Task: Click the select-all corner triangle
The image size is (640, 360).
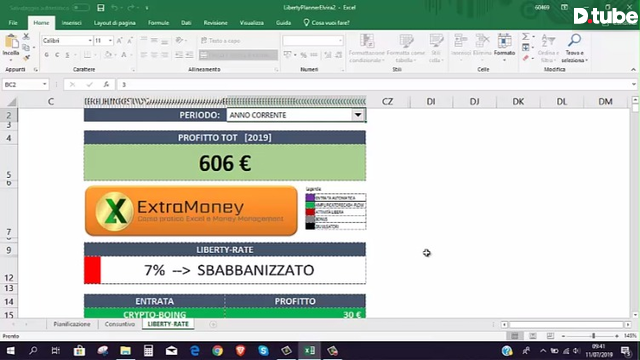Action: 12,101
